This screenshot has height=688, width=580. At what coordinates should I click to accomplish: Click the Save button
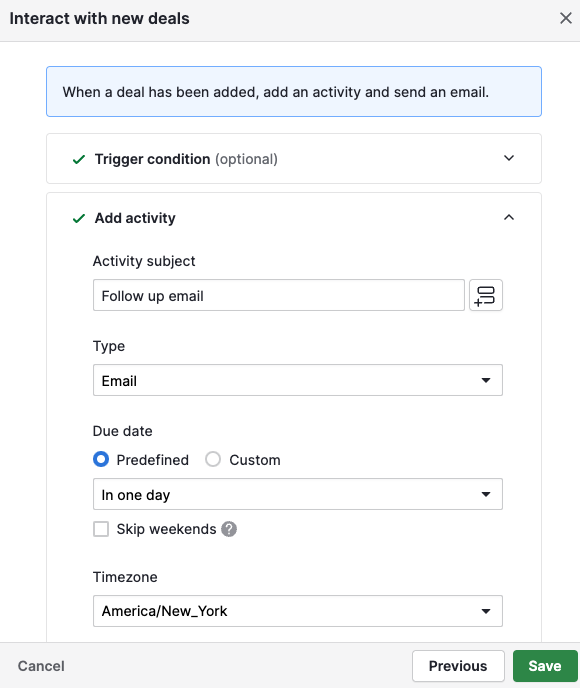545,666
